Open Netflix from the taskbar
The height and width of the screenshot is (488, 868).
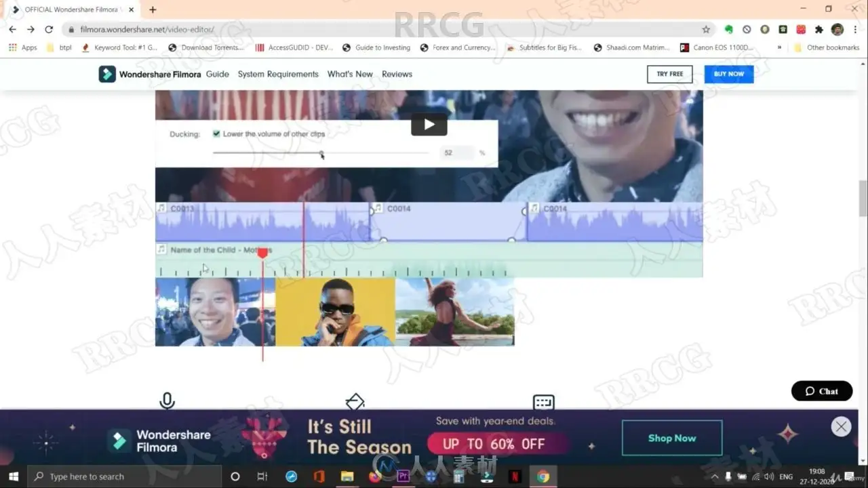pyautogui.click(x=515, y=476)
